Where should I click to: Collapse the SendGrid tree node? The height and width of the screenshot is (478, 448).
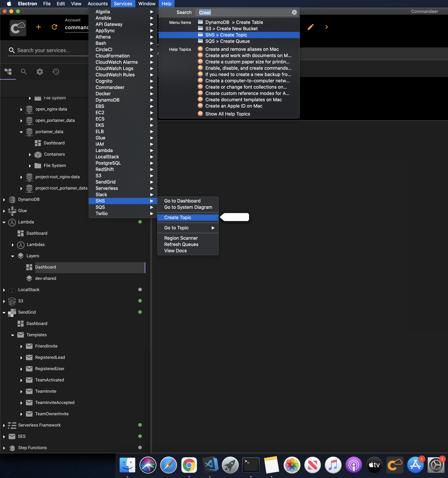[4, 313]
